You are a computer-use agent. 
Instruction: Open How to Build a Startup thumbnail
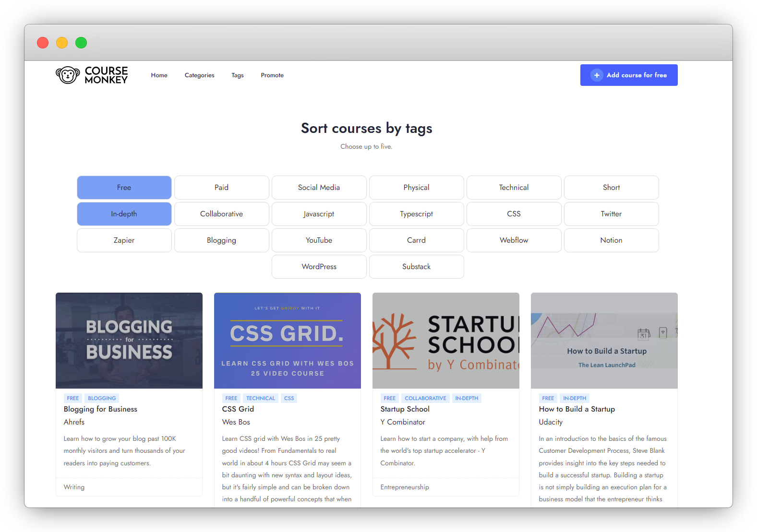click(x=604, y=341)
